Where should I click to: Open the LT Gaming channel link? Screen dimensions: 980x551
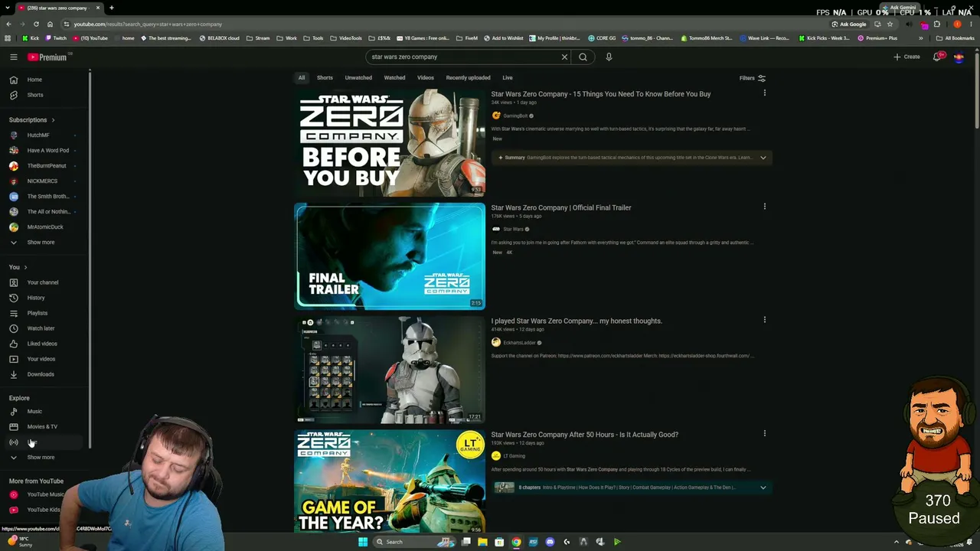[514, 456]
